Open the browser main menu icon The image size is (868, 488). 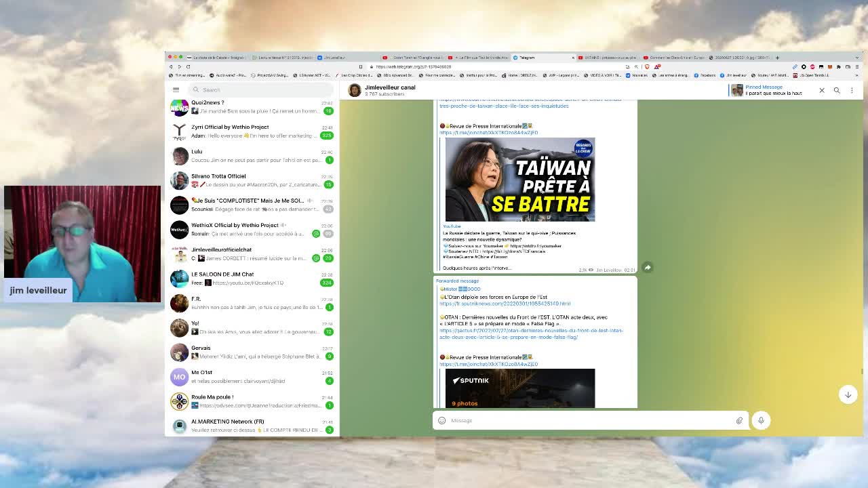[x=856, y=66]
